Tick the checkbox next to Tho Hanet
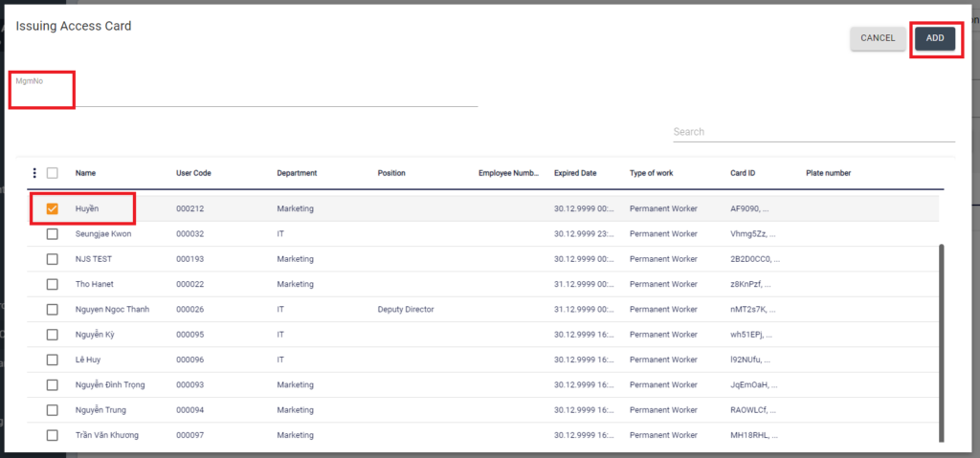The image size is (980, 458). tap(53, 284)
